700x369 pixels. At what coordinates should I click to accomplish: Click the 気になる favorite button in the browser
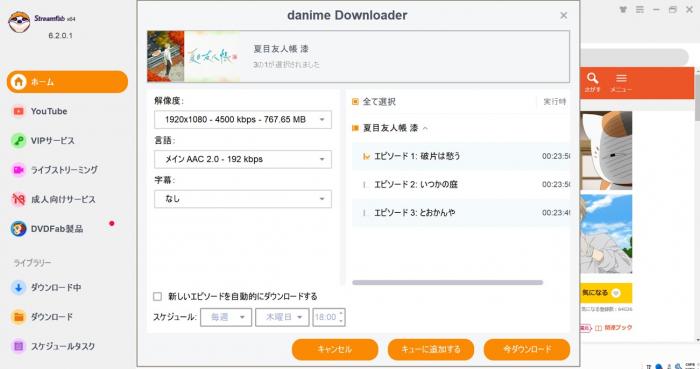pos(606,293)
